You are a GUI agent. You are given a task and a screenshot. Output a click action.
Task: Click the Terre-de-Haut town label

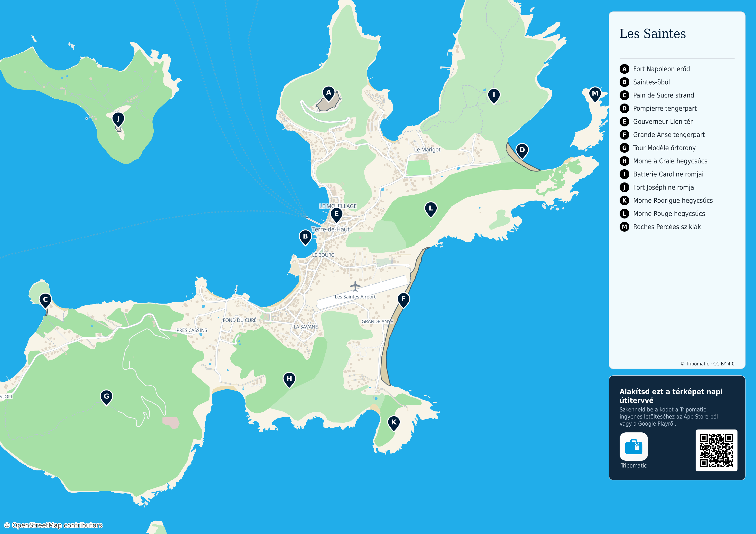(x=330, y=229)
